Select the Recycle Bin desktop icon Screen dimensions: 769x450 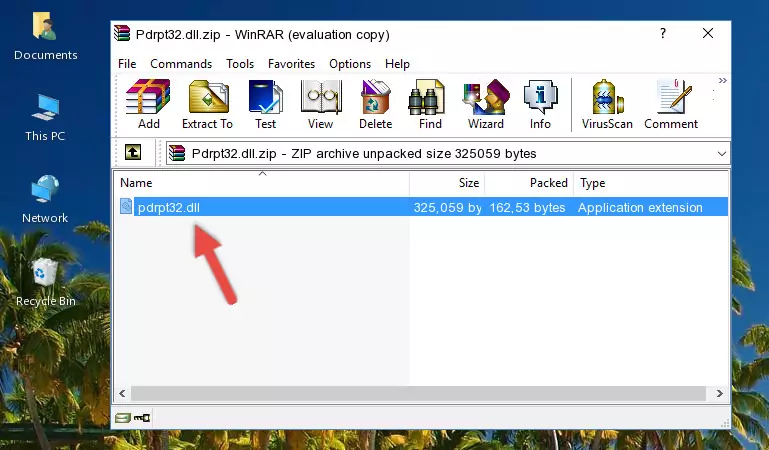pyautogui.click(x=46, y=283)
